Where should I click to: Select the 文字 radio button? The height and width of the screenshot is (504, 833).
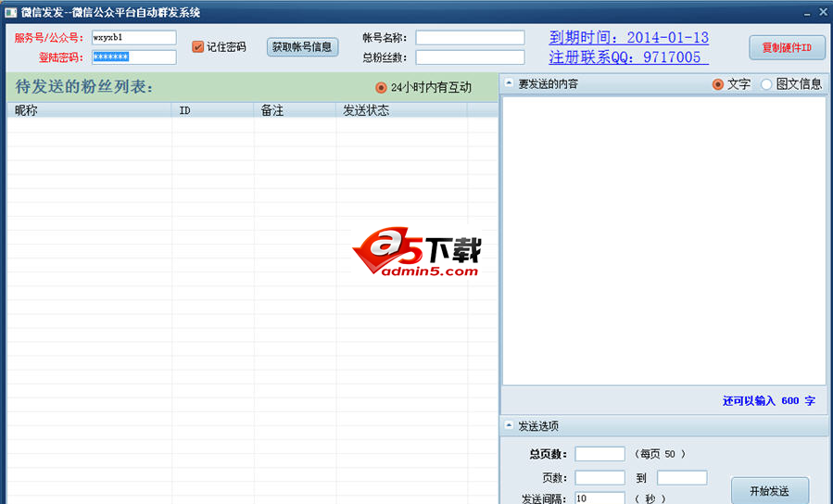pyautogui.click(x=718, y=84)
